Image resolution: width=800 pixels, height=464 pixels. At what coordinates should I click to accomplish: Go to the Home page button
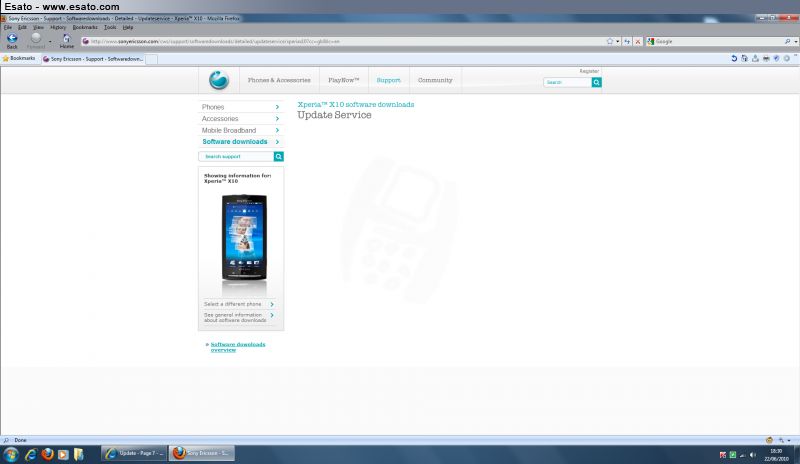tap(66, 39)
